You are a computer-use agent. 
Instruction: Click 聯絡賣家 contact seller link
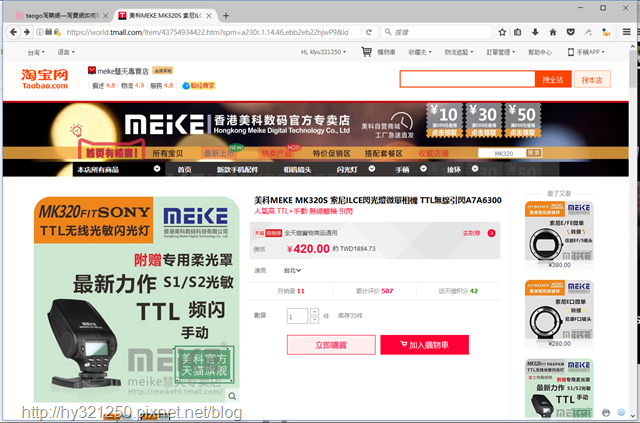199,86
